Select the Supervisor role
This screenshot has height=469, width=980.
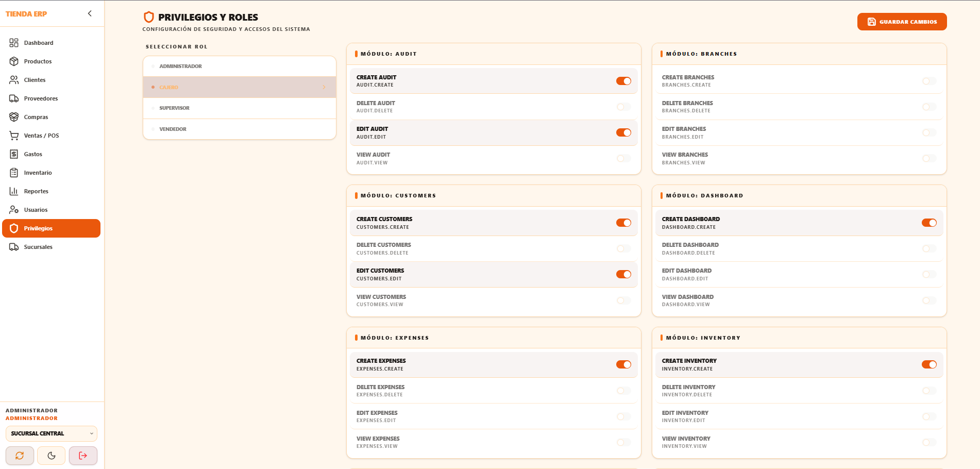[x=240, y=108]
